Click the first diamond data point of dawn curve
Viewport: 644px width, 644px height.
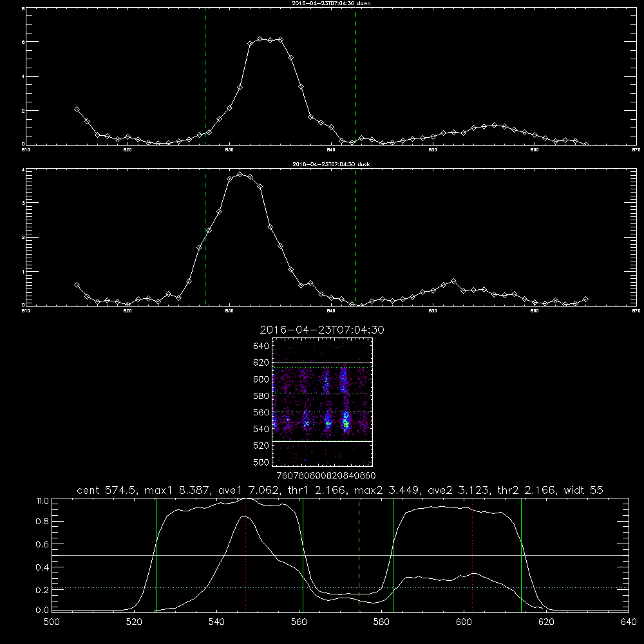[77, 109]
